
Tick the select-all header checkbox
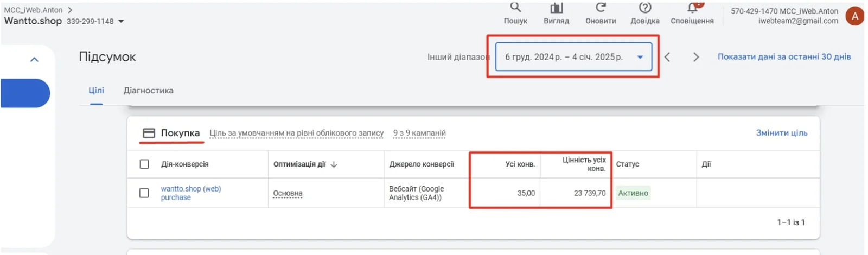pos(144,164)
